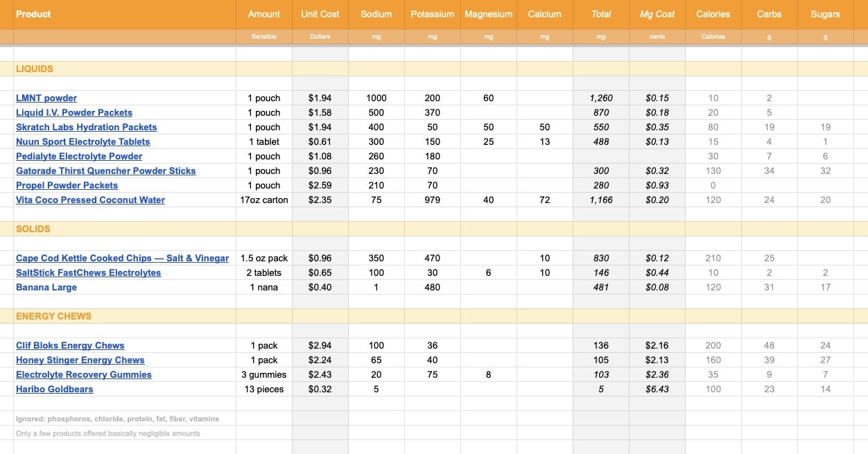Select the ignored nutrients footnote
The width and height of the screenshot is (868, 454).
point(118,419)
